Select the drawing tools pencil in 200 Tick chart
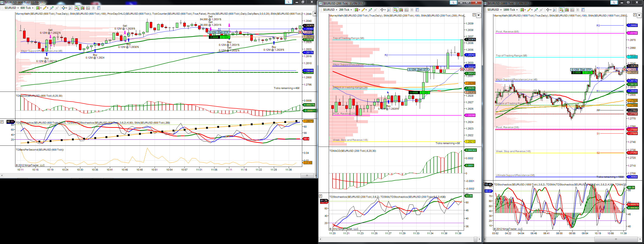The width and height of the screenshot is (644, 244). click(363, 10)
